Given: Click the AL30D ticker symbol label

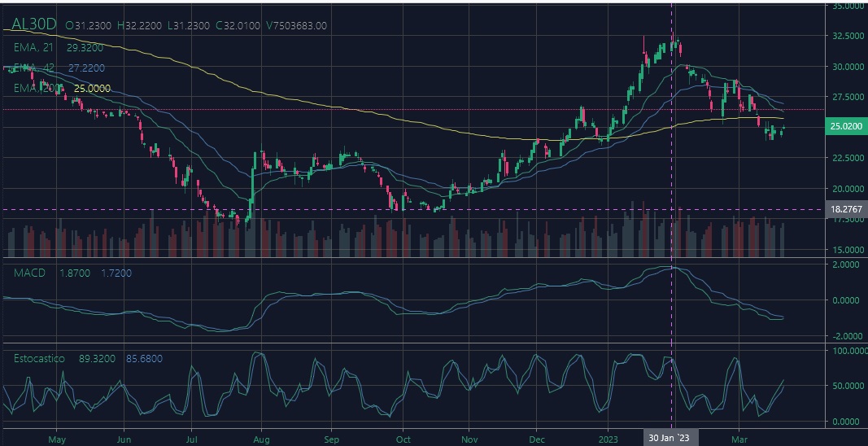Looking at the screenshot, I should coord(33,24).
